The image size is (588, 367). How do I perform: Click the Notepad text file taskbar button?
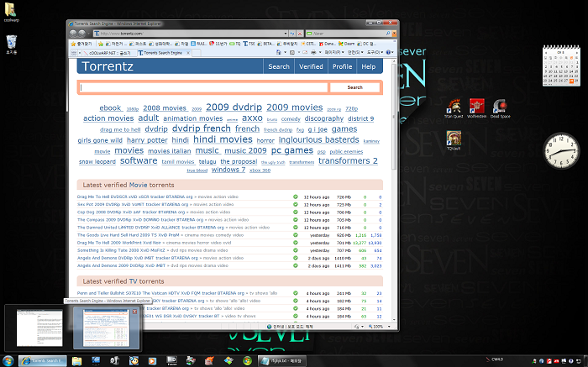click(x=283, y=360)
